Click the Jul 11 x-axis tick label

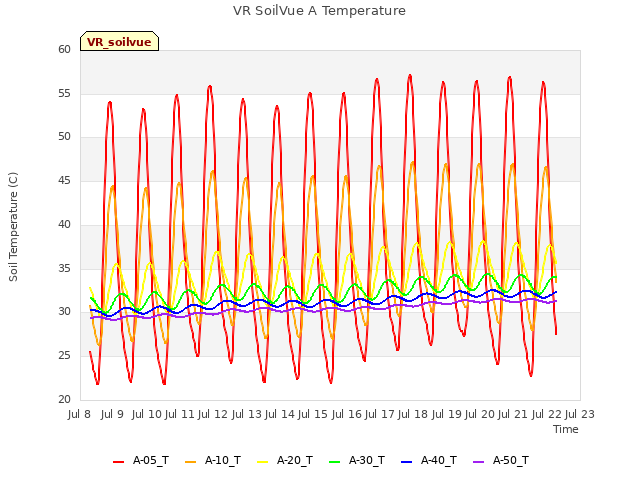click(x=180, y=414)
